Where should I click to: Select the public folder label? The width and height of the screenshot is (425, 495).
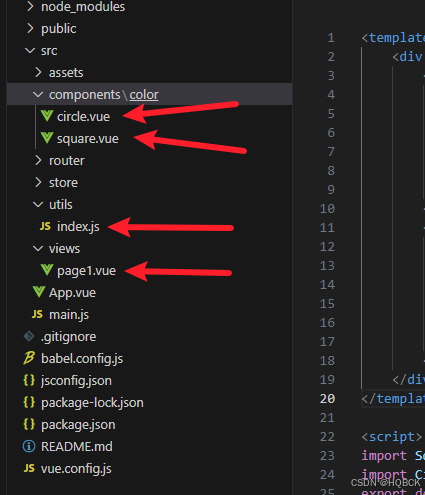pos(59,29)
